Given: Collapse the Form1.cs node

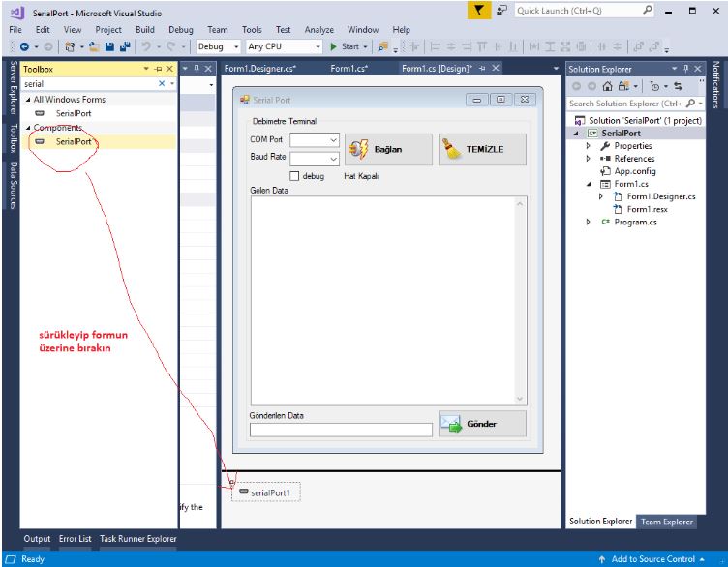Looking at the screenshot, I should (x=589, y=184).
